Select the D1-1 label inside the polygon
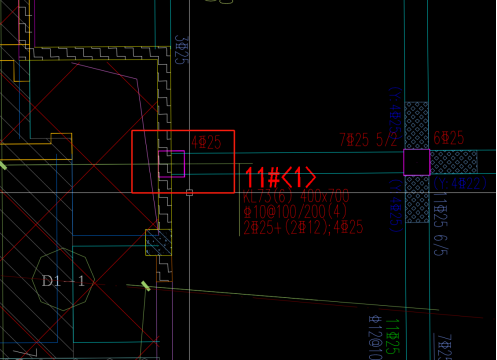The width and height of the screenshot is (497, 360). (x=63, y=281)
